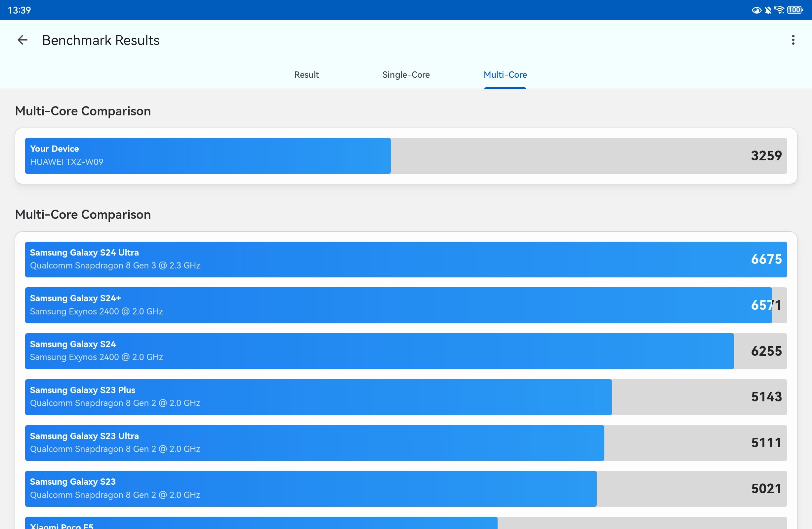Open the Samsung Galaxy S23 Plus row

tap(406, 397)
